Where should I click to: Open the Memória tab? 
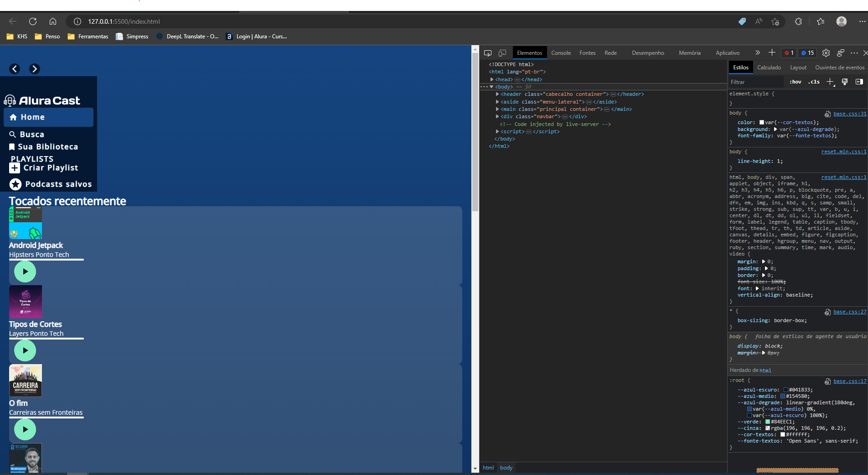[690, 53]
